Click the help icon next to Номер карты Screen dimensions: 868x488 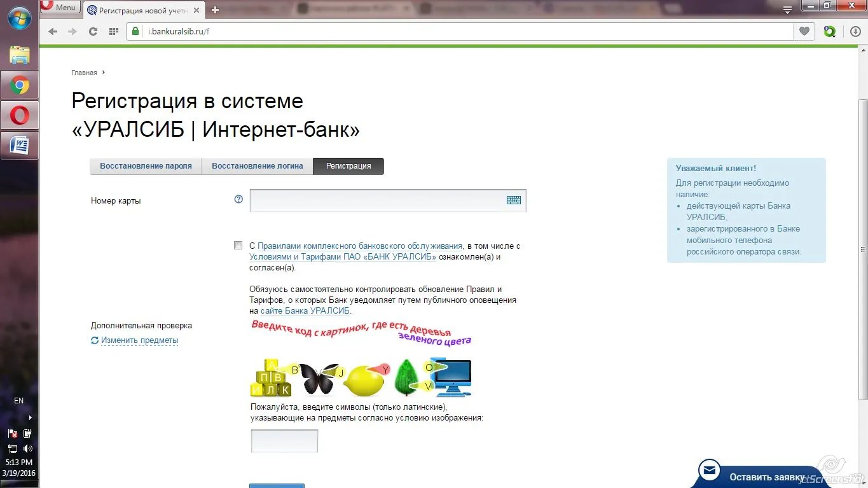[238, 199]
